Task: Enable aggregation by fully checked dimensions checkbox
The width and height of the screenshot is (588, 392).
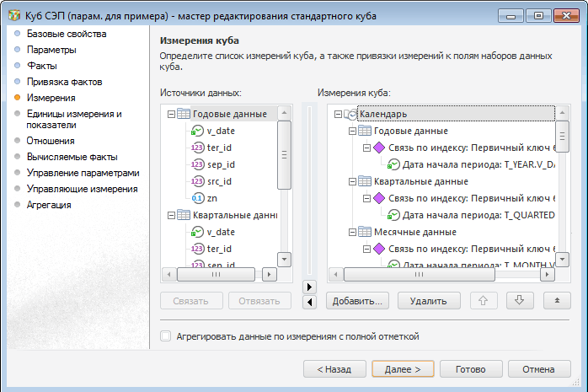Action: 166,336
